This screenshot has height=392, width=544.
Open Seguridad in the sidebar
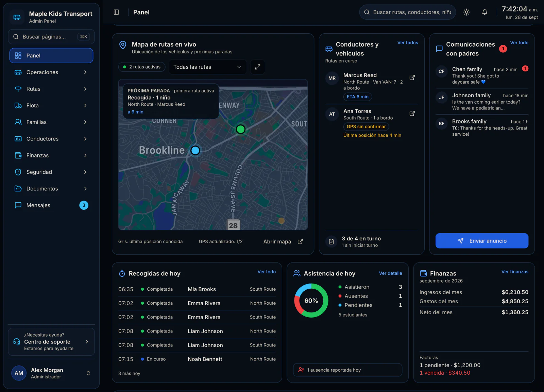[51, 172]
